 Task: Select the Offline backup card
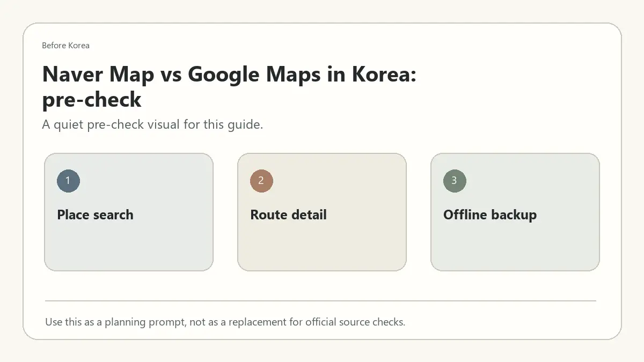pos(515,212)
